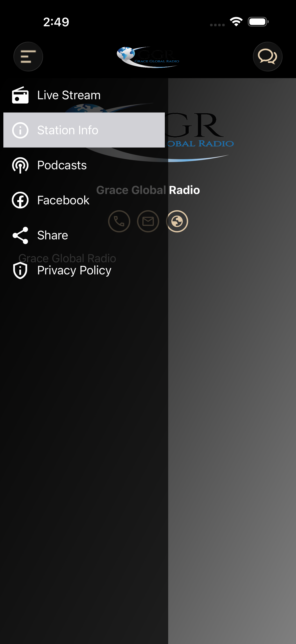The height and width of the screenshot is (644, 296).
Task: Choose Share menu item
Action: (84, 235)
